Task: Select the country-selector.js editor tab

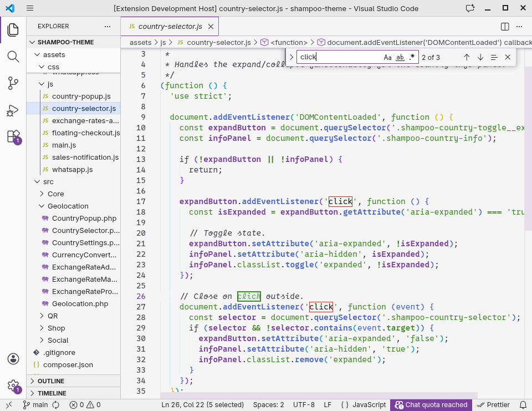Action: (x=170, y=27)
